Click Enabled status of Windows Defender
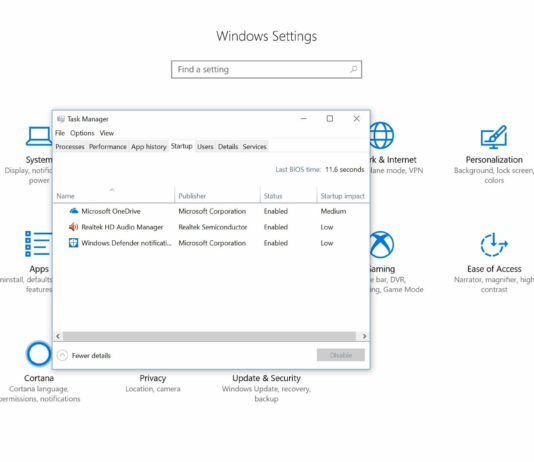 [276, 243]
